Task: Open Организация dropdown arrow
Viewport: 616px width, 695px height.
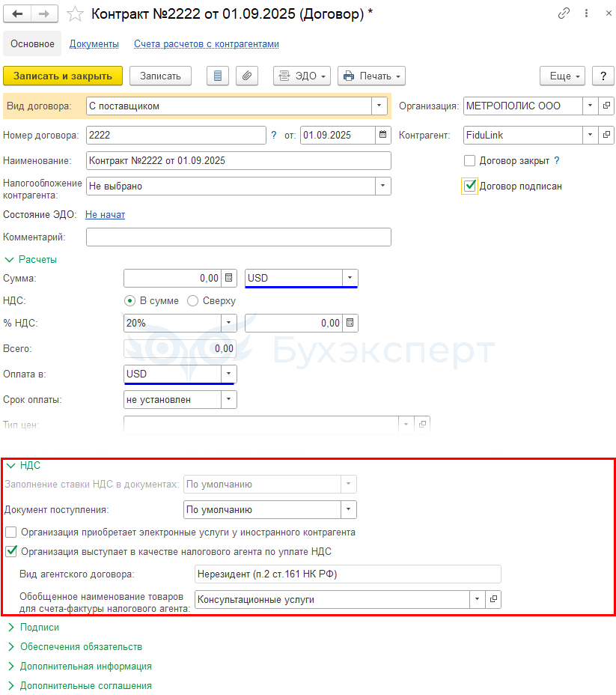Action: tap(590, 106)
